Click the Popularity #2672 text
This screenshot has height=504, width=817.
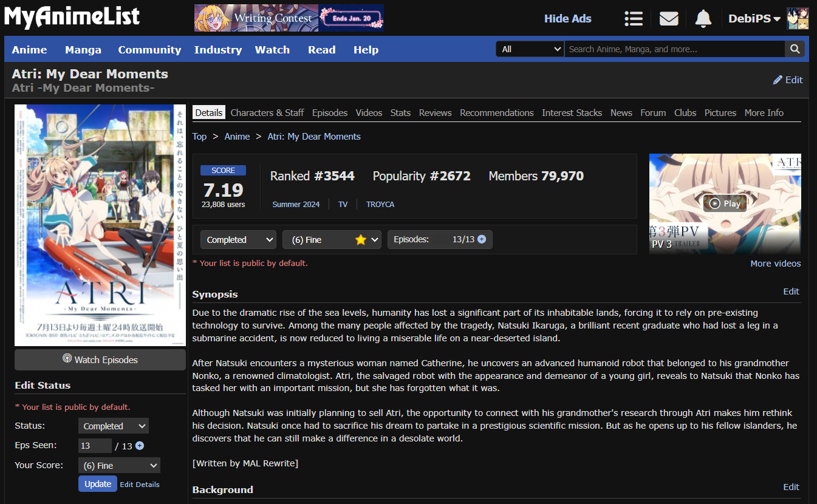[x=422, y=176]
